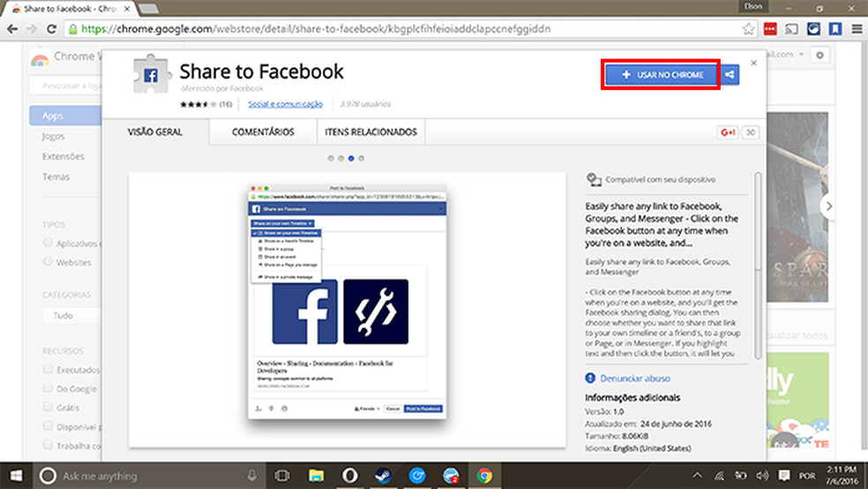Viewport: 868px width, 489px height.
Task: Click the Elson profile button in Chrome
Action: click(752, 7)
